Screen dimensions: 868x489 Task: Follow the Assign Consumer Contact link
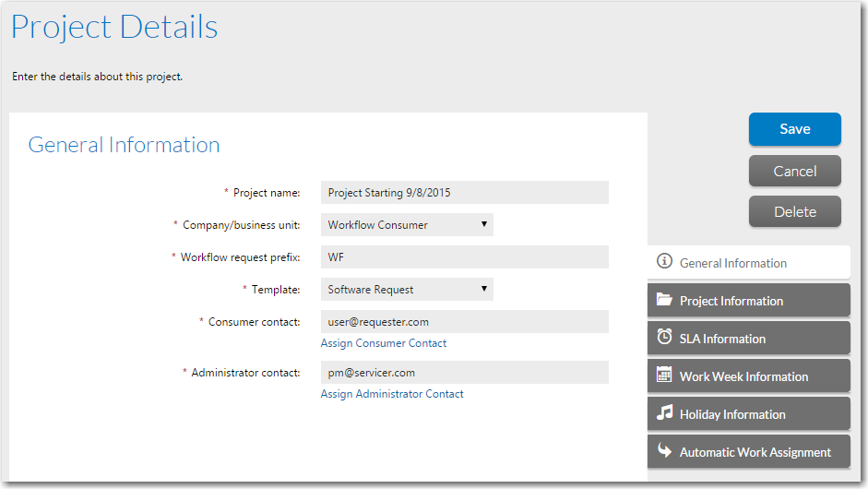[383, 343]
